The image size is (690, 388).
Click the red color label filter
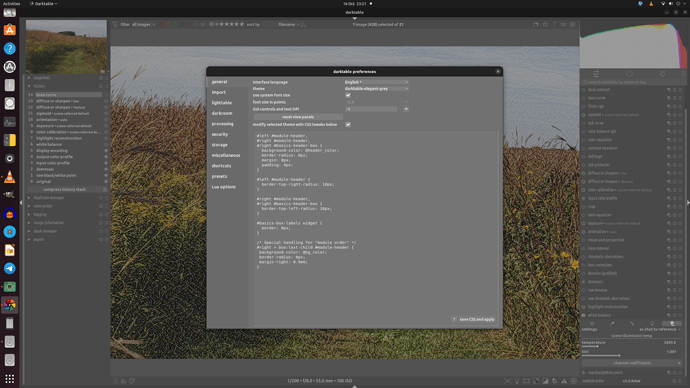161,25
